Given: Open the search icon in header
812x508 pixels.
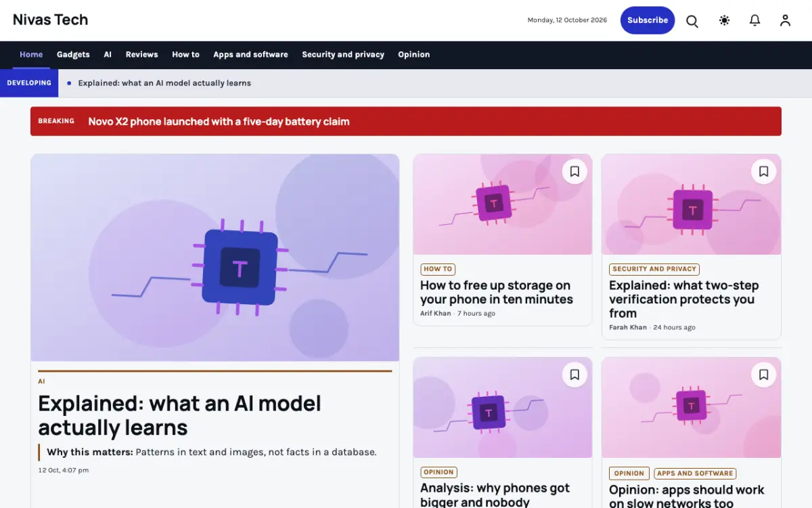Looking at the screenshot, I should (692, 20).
